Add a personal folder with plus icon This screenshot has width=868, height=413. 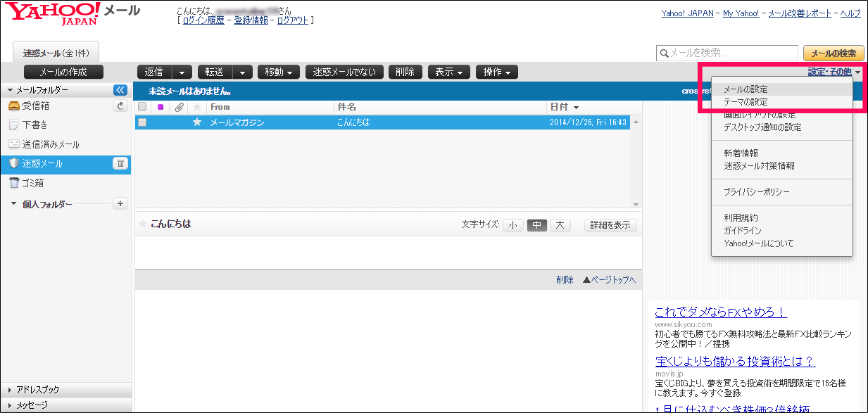pos(120,204)
